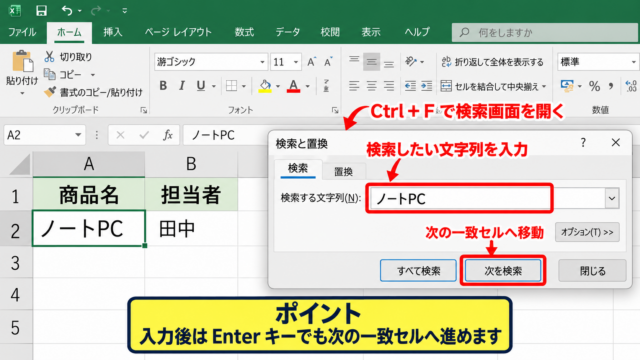Align text to top

pos(354,61)
